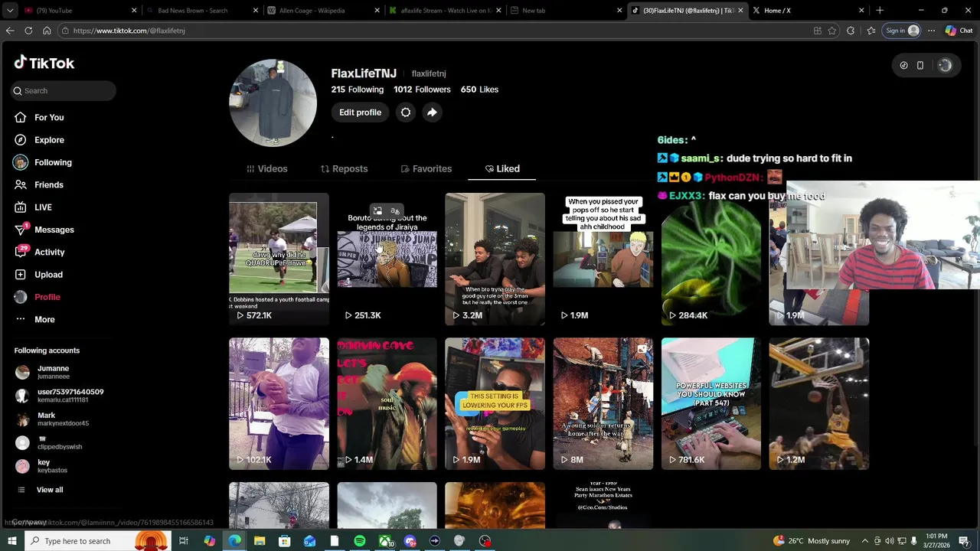Click View all following accounts

pyautogui.click(x=50, y=490)
